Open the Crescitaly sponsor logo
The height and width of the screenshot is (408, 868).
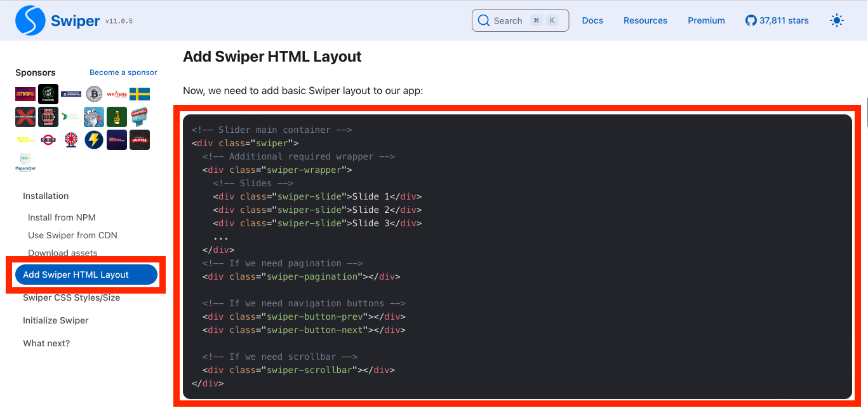tap(48, 94)
